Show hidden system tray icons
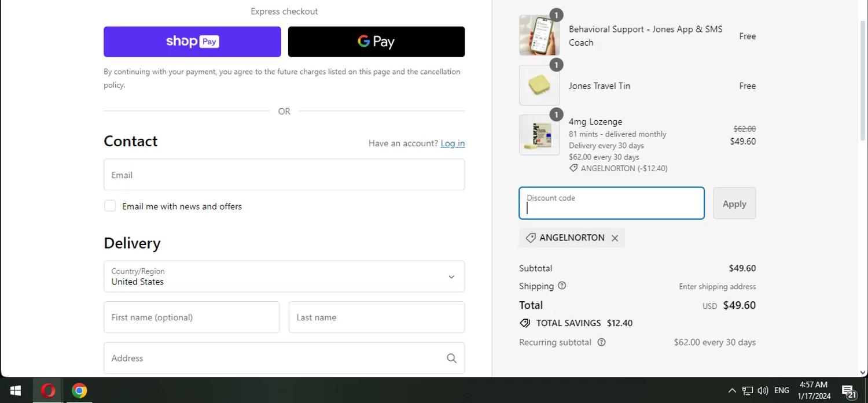Image resolution: width=868 pixels, height=403 pixels. tap(732, 391)
